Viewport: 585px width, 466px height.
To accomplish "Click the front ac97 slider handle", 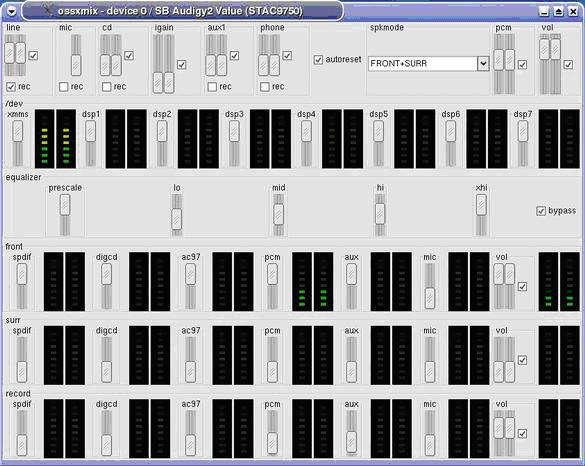I will coord(191,274).
